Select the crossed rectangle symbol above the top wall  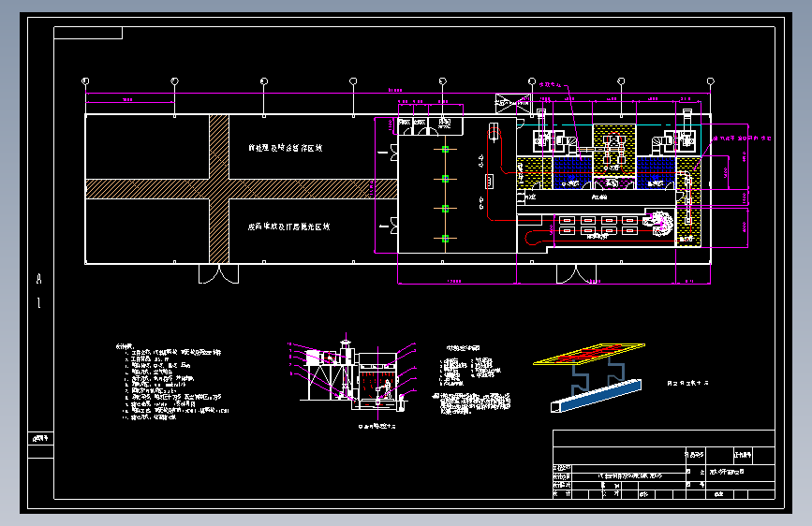click(512, 103)
